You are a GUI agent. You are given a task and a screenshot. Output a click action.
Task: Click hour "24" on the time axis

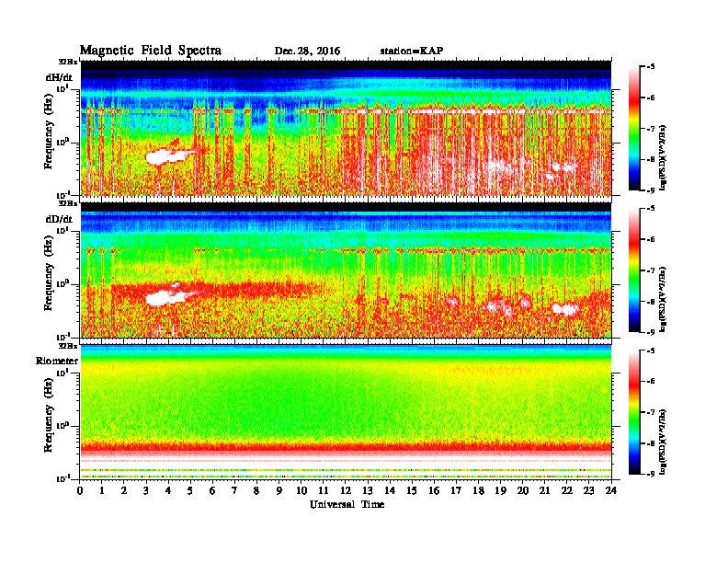click(611, 491)
